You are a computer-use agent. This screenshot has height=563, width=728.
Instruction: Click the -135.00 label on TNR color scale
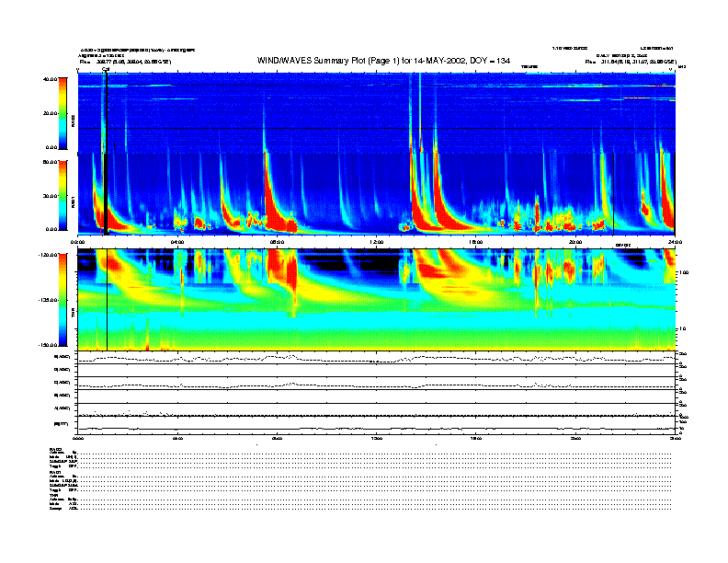coord(48,300)
